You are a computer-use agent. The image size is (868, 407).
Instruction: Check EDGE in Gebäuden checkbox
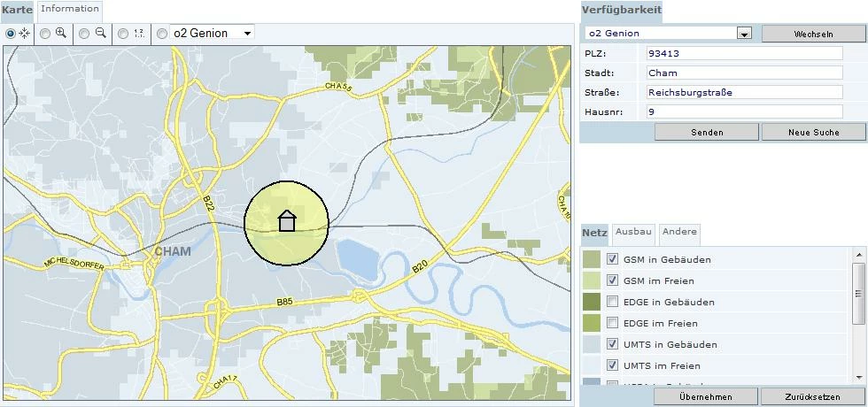click(612, 302)
